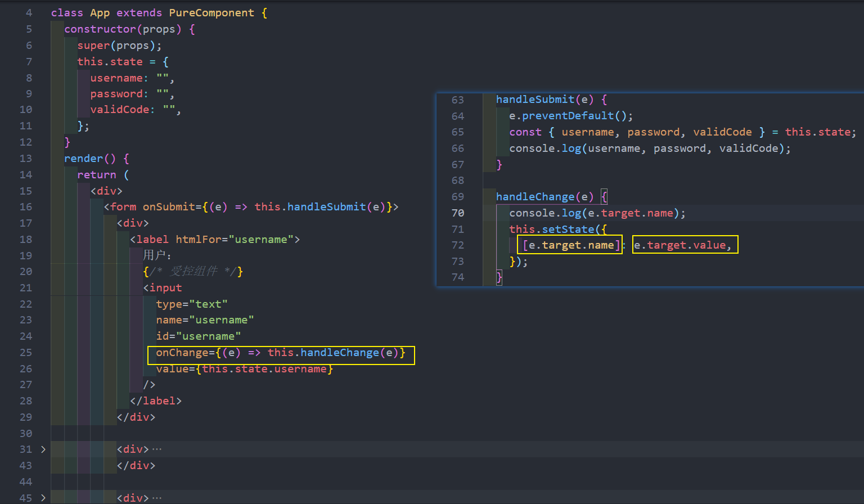864x504 pixels.
Task: Click closing </div> on line 43
Action: point(136,466)
